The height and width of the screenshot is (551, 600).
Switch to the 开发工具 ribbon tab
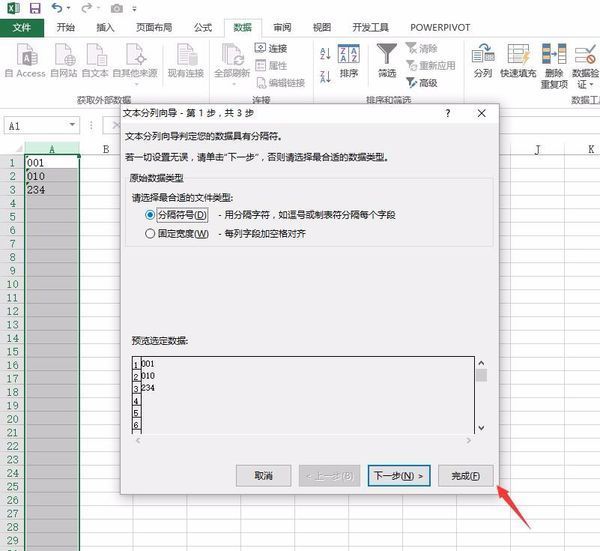(370, 28)
